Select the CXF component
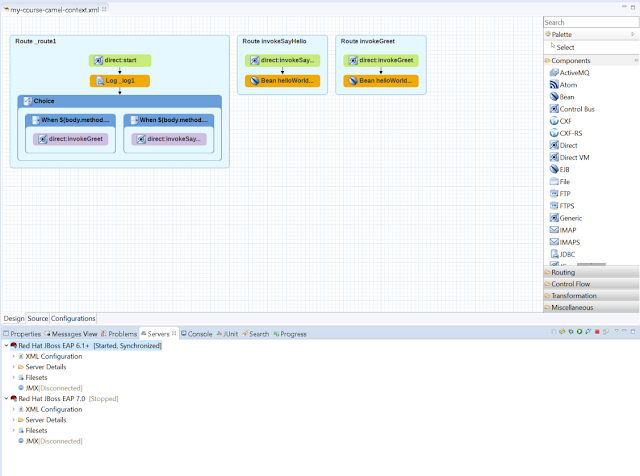This screenshot has width=640, height=476. (x=560, y=121)
